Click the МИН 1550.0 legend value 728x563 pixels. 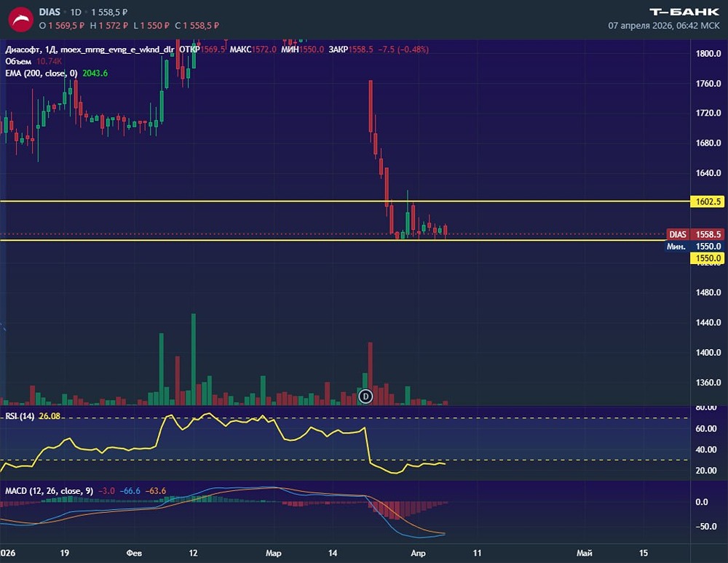tap(302, 49)
